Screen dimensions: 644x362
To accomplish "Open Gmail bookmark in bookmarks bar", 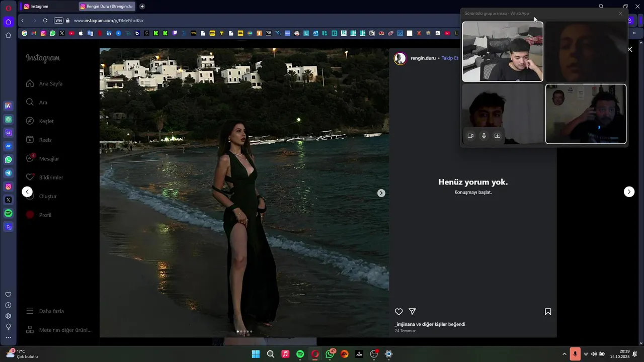I will (34, 33).
